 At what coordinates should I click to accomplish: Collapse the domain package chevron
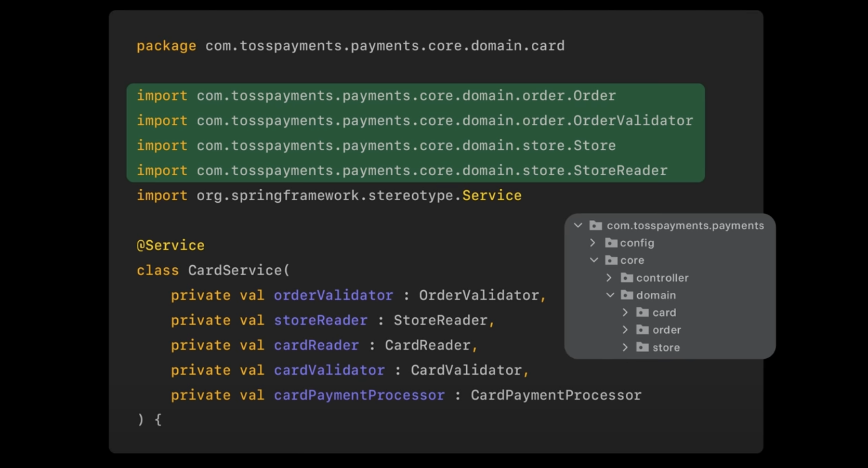[610, 295]
